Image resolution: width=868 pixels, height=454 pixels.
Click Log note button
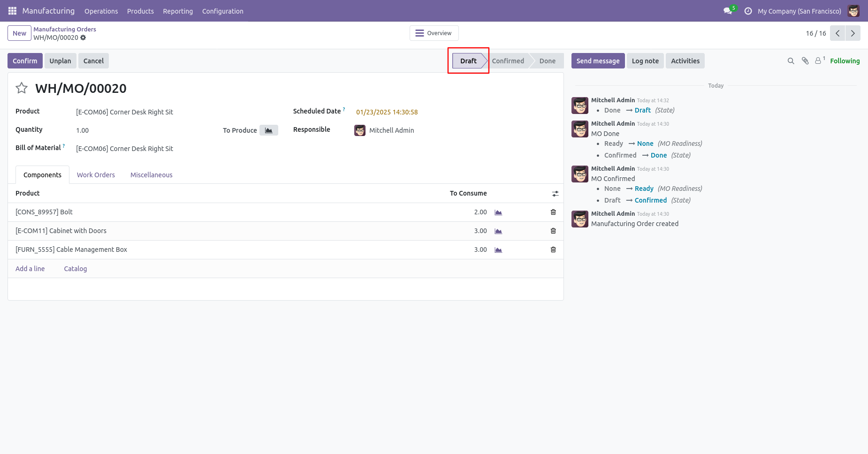(645, 61)
